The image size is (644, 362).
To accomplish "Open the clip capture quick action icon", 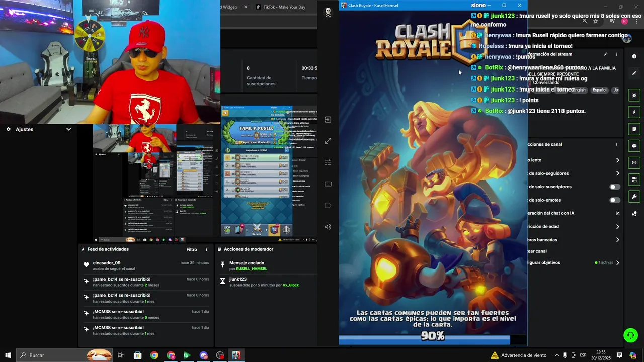I will coord(634,95).
